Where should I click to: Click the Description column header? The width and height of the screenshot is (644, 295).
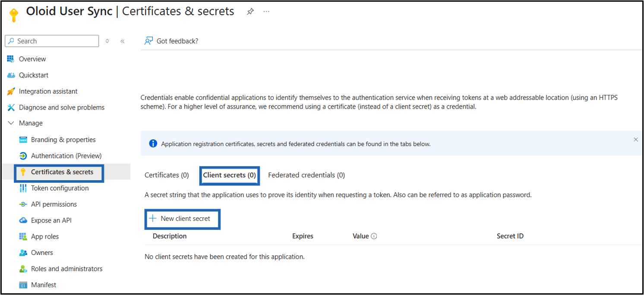pos(170,236)
